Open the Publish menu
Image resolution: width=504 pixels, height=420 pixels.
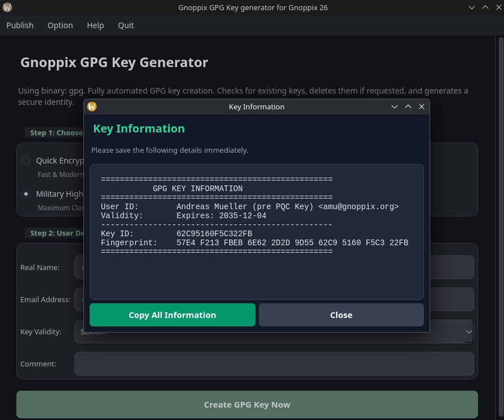pyautogui.click(x=20, y=25)
